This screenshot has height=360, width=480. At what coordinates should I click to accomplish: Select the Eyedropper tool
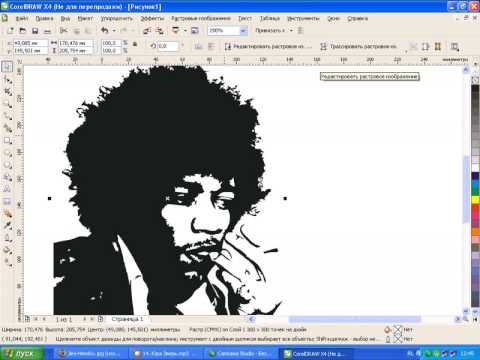tap(7, 226)
